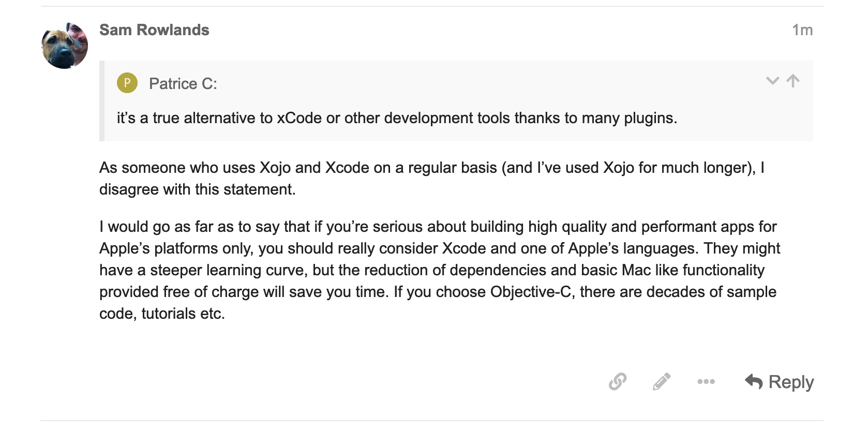The image size is (868, 445).
Task: Click the 'code, tutorials etc.' line
Action: click(x=162, y=314)
